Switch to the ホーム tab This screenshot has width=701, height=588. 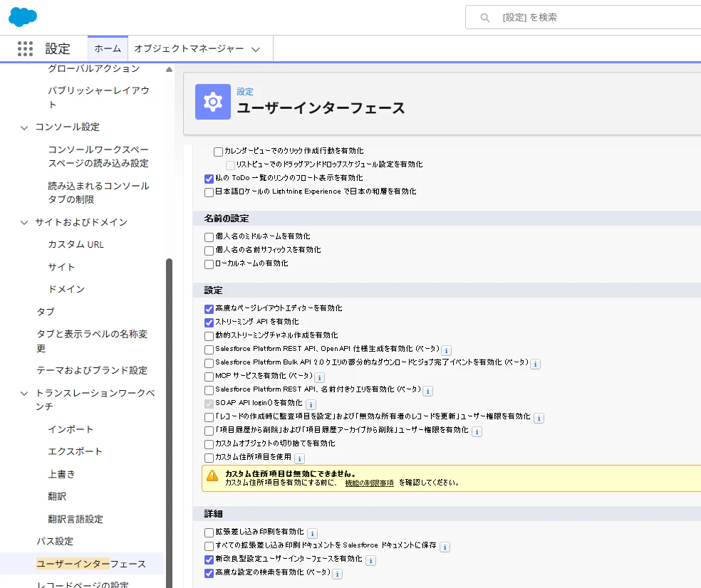pos(108,48)
